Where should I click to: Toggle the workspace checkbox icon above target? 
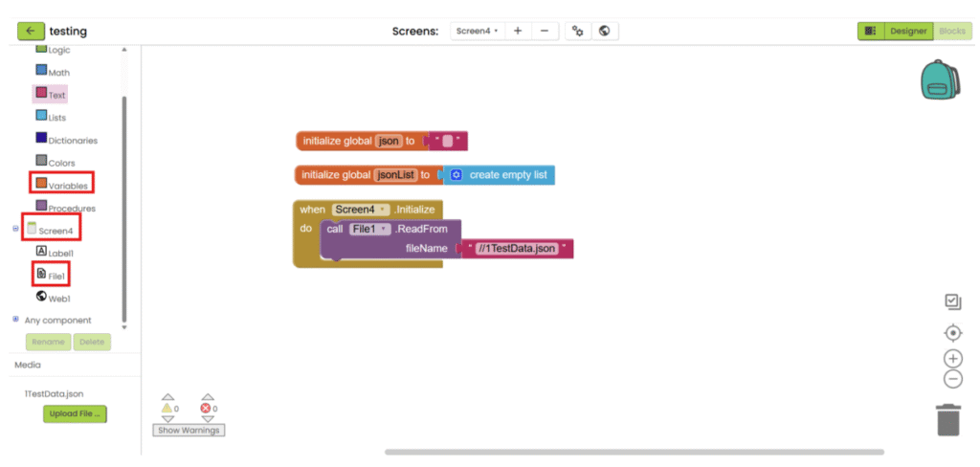coord(952,301)
